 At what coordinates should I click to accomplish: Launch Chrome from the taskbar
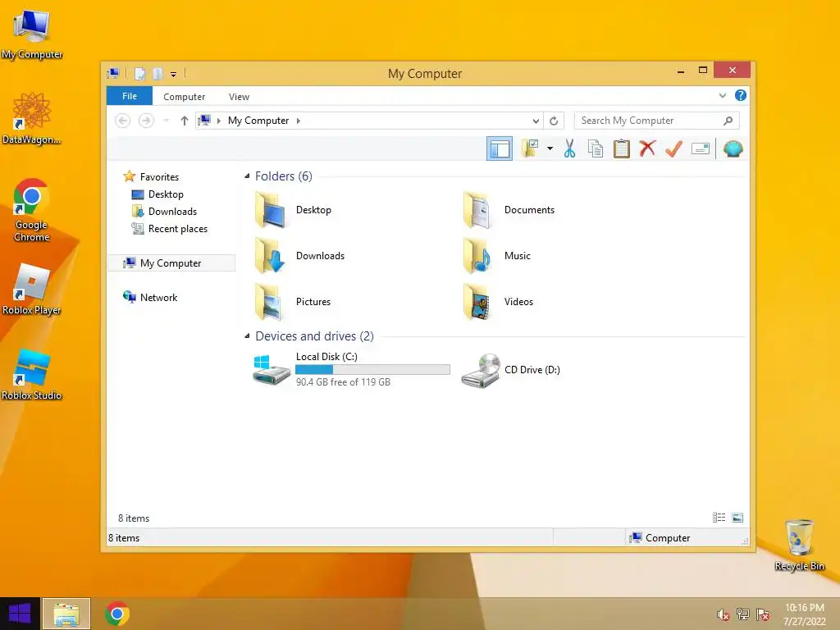point(116,614)
